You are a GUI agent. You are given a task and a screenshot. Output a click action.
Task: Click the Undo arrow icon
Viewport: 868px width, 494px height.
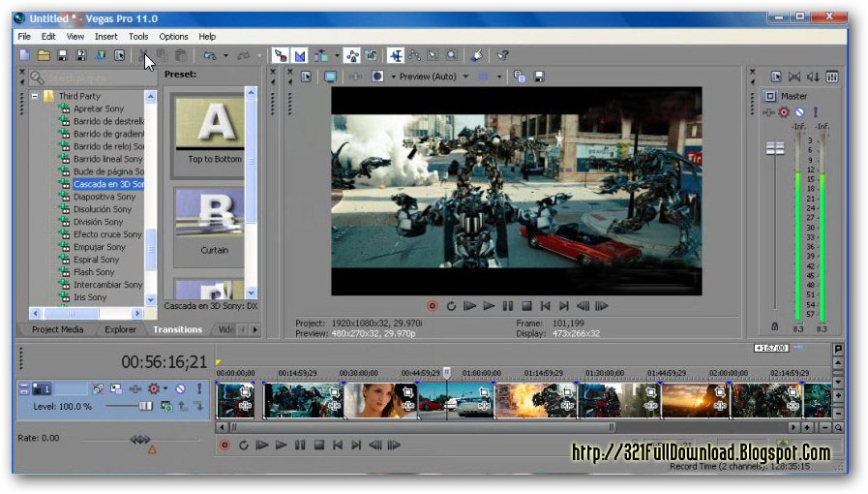pyautogui.click(x=210, y=55)
